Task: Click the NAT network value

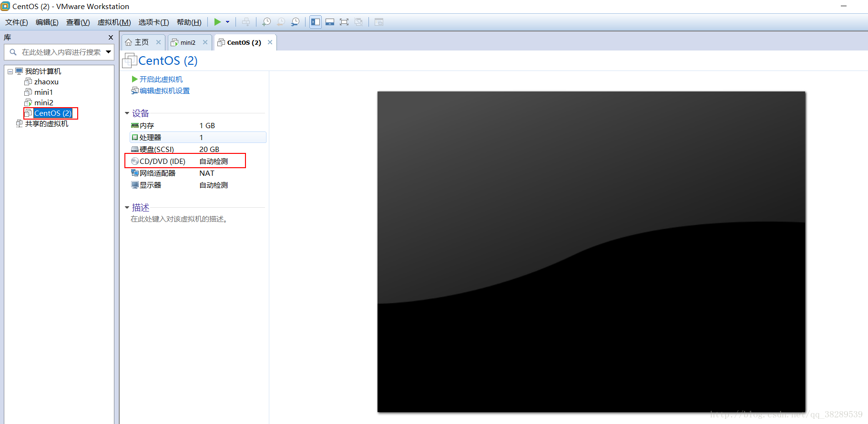Action: (207, 173)
